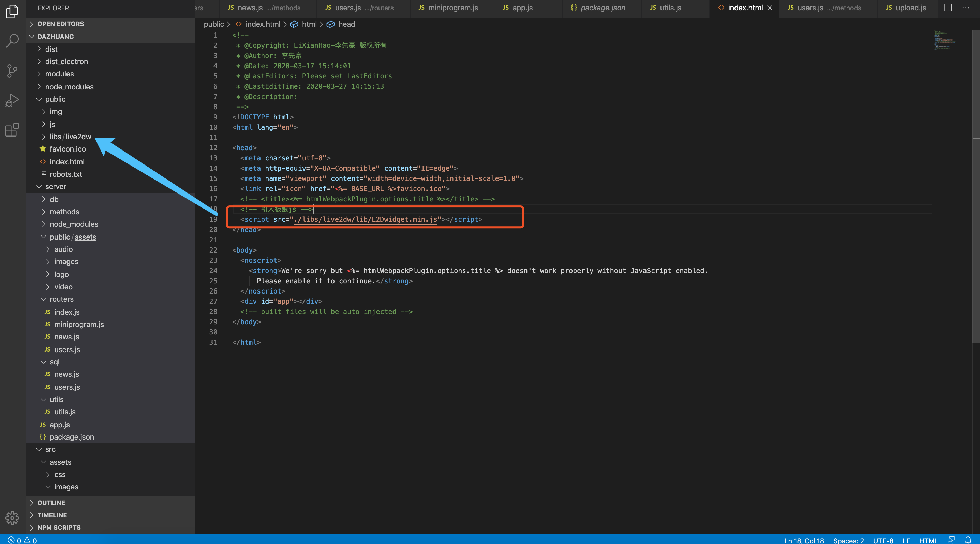The image size is (980, 544).
Task: Open the Extensions view
Action: click(x=12, y=129)
